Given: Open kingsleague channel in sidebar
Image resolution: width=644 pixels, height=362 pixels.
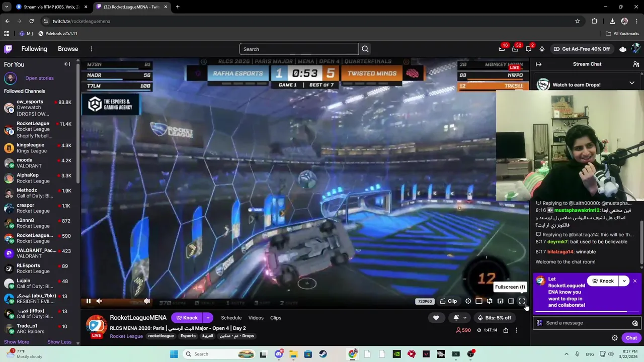Looking at the screenshot, I should click(38, 148).
